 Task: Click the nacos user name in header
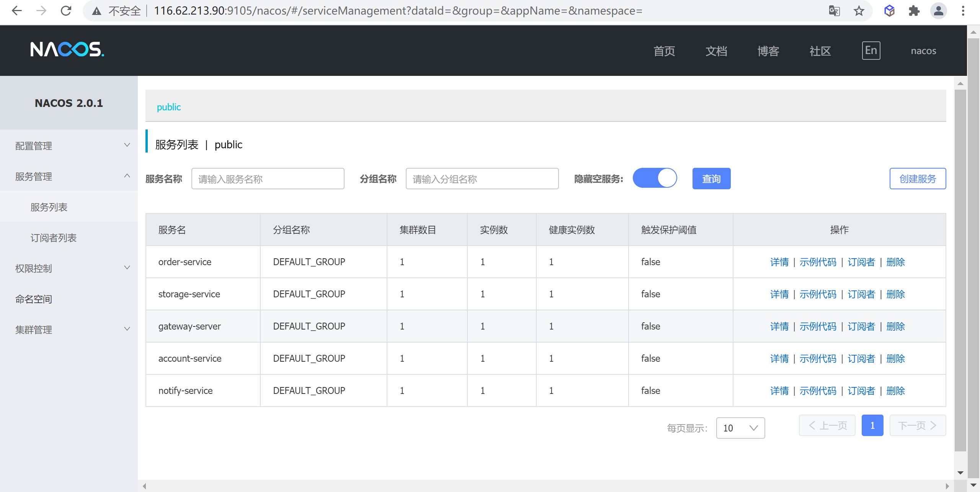point(923,51)
